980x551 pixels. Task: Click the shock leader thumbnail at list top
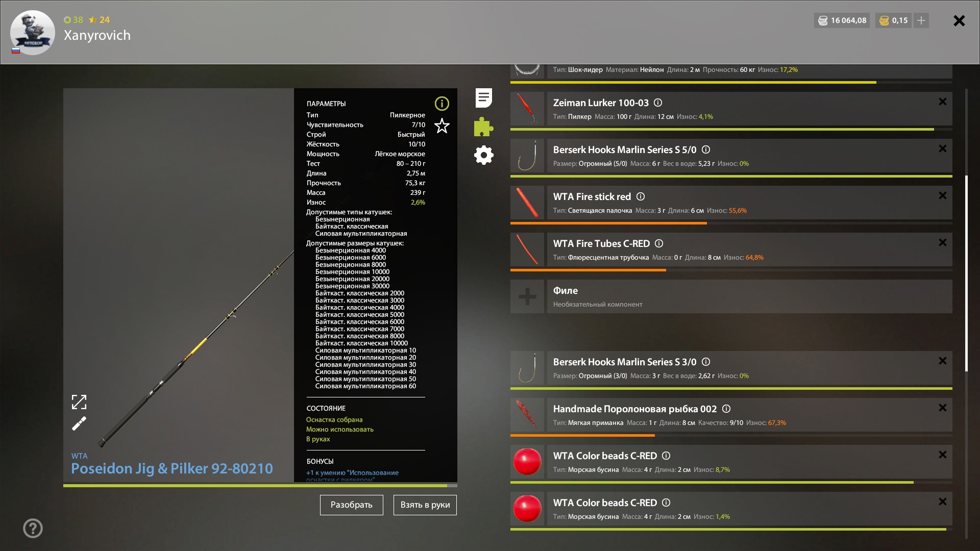(527, 71)
